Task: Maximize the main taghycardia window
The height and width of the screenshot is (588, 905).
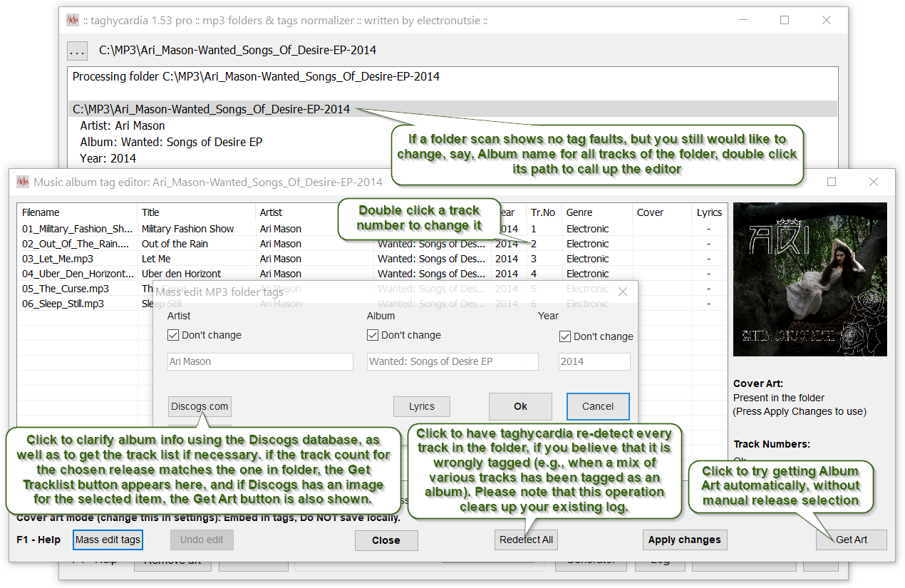Action: click(785, 21)
